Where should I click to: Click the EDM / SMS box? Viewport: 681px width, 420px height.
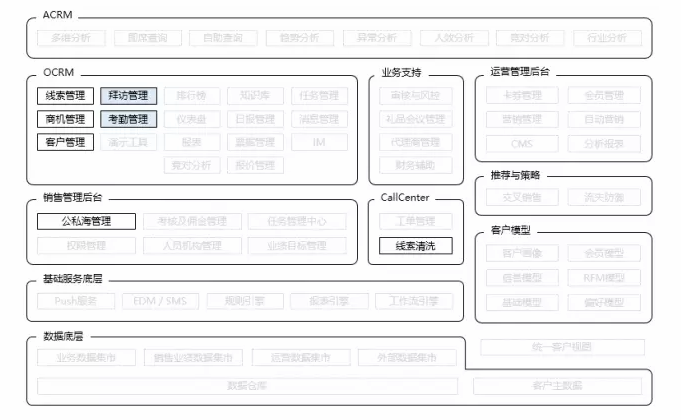(160, 301)
